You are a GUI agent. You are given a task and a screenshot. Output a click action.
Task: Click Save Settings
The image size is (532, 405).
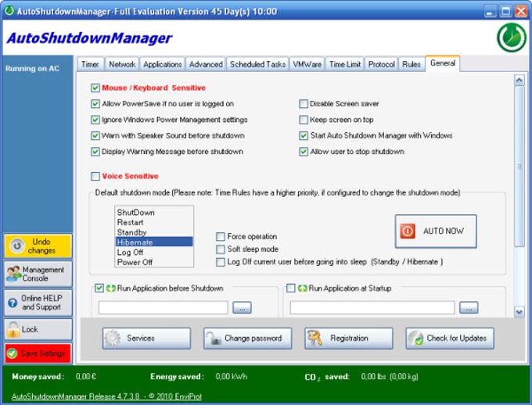coord(38,353)
